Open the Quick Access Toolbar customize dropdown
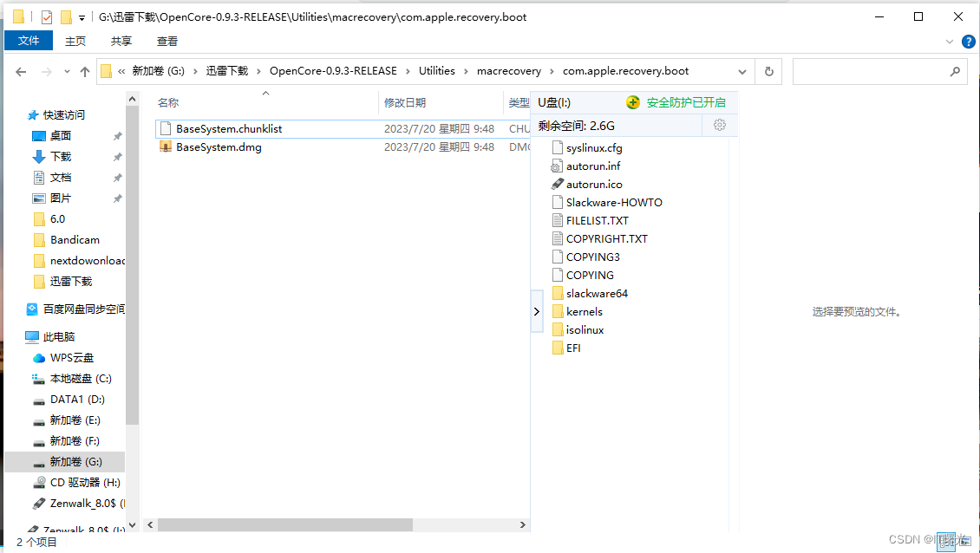Viewport: 980px width, 553px height. [82, 18]
